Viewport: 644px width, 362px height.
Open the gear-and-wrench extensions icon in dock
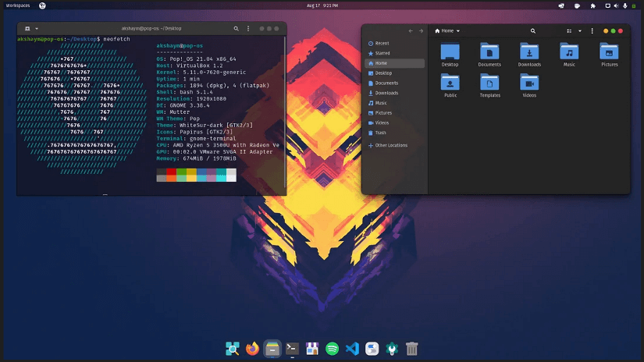[x=392, y=349]
